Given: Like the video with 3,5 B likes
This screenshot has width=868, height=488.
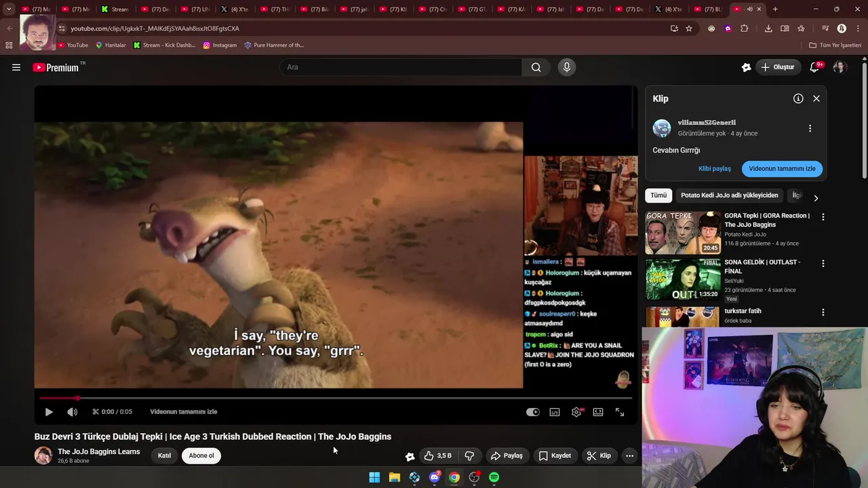Looking at the screenshot, I should 437,455.
